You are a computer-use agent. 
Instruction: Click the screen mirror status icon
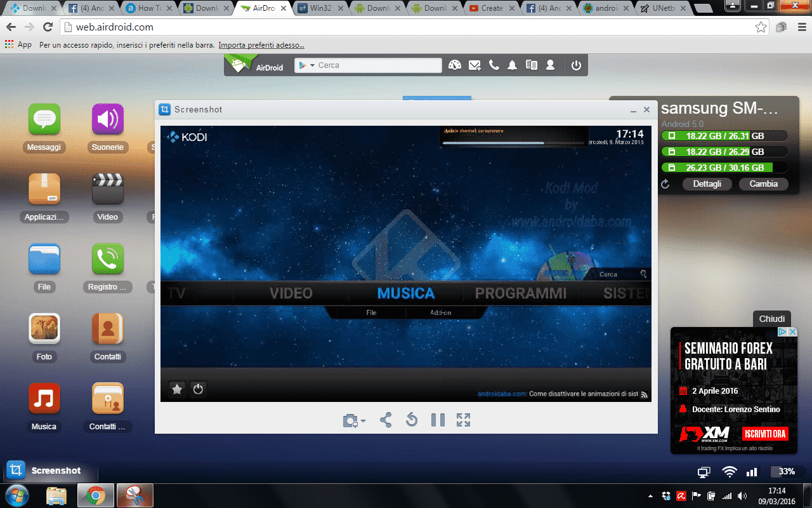tap(704, 472)
